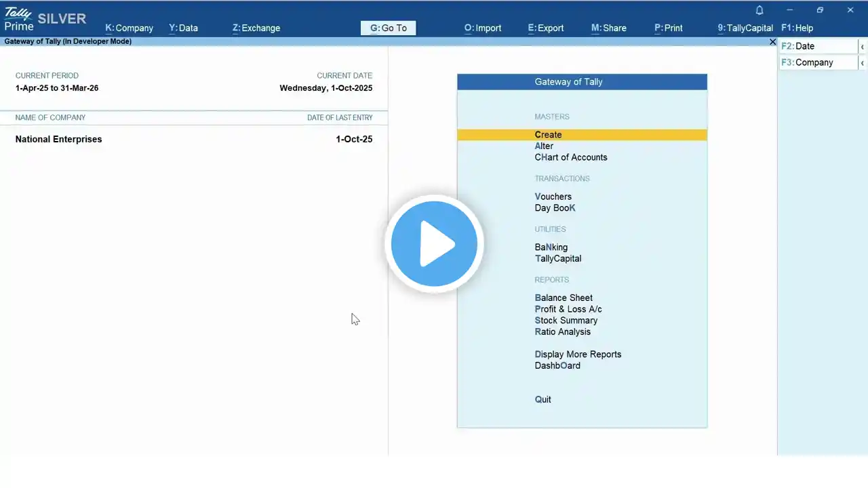868x488 pixels.
Task: Select Alter under Masters
Action: [544, 146]
